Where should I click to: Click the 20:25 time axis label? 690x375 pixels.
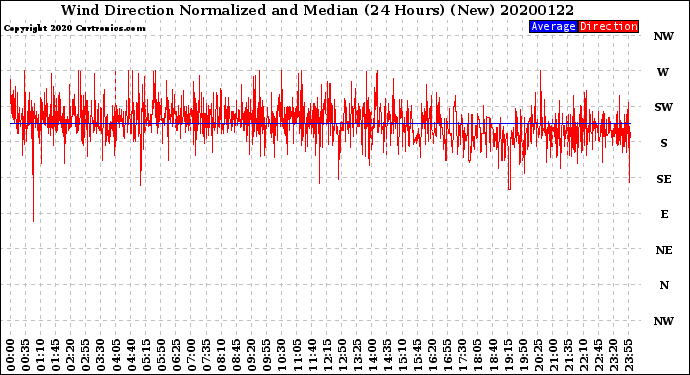538,355
